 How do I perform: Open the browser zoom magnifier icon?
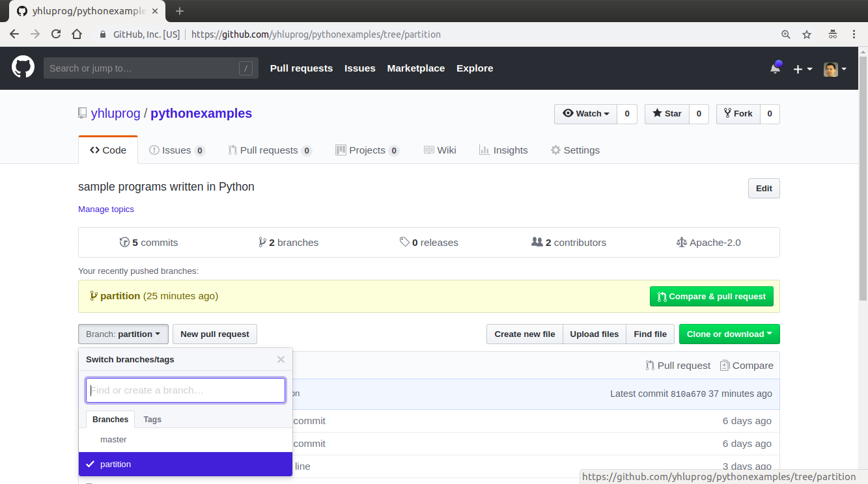click(786, 34)
